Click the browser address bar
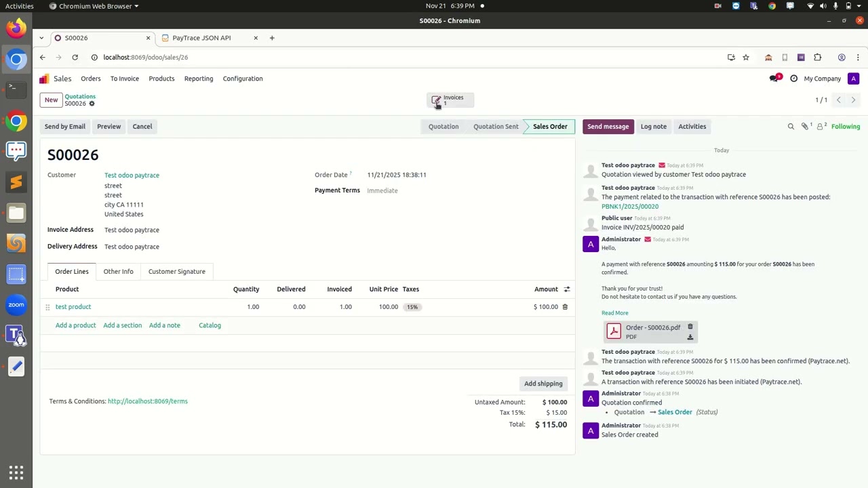This screenshot has height=488, width=868. [x=407, y=58]
